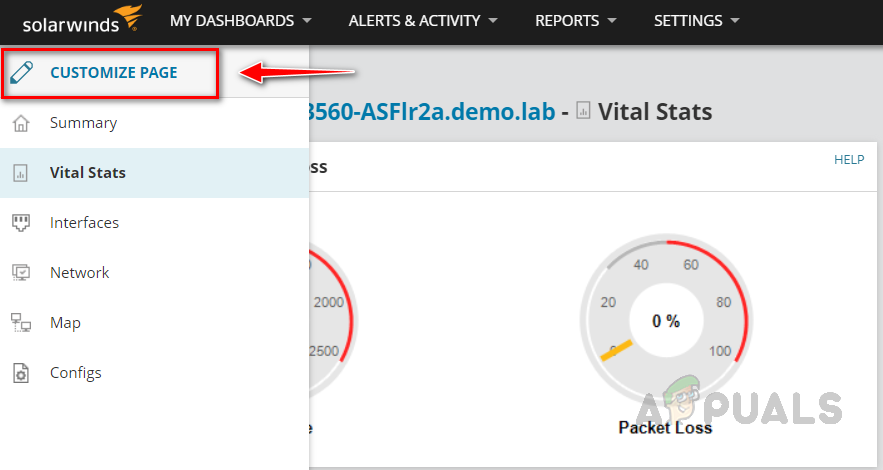Click the 0 % gauge value

[666, 321]
